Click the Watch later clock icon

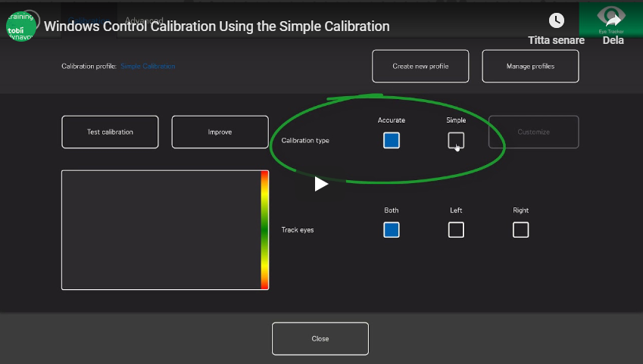click(556, 20)
